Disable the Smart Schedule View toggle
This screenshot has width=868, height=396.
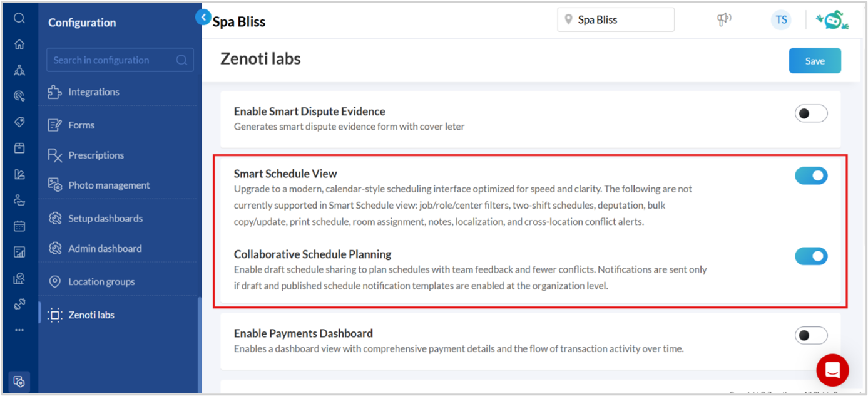(x=811, y=176)
